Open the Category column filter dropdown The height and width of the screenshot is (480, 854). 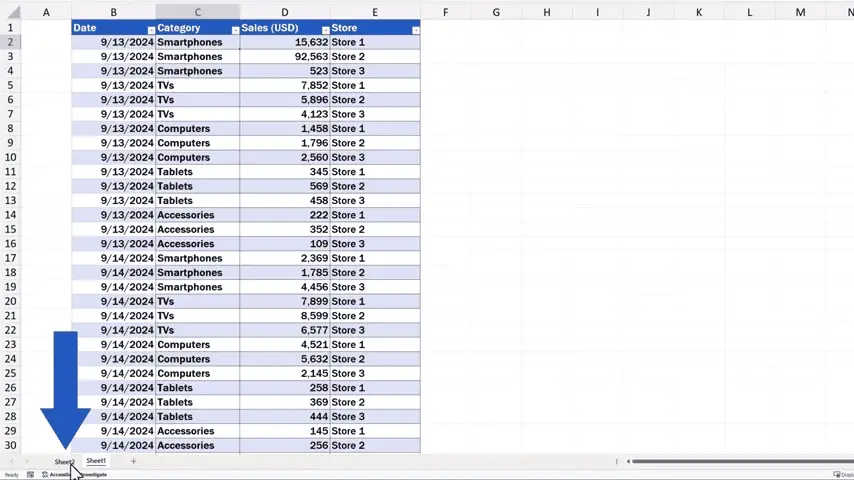[x=235, y=30]
